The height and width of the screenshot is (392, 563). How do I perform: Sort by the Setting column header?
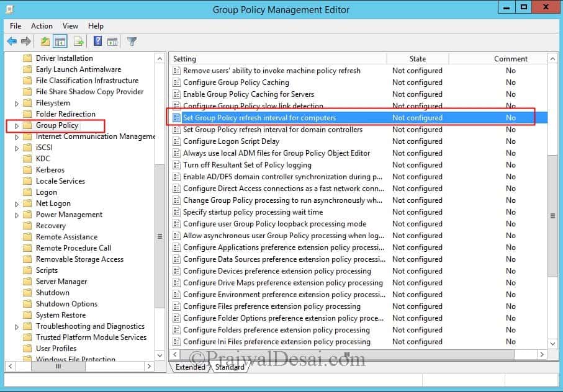pos(278,59)
